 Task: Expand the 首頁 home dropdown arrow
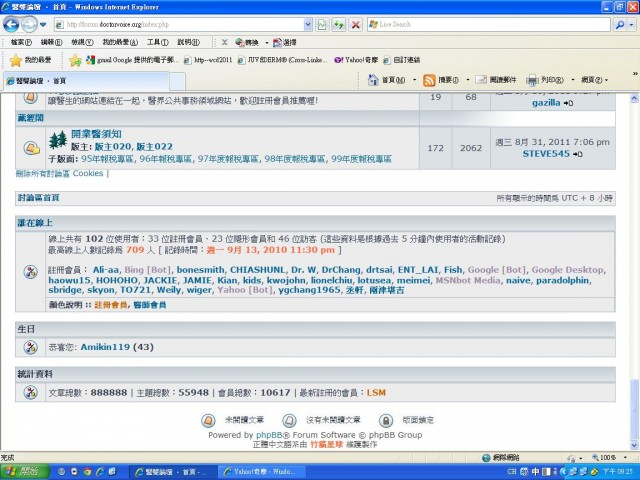coord(414,80)
